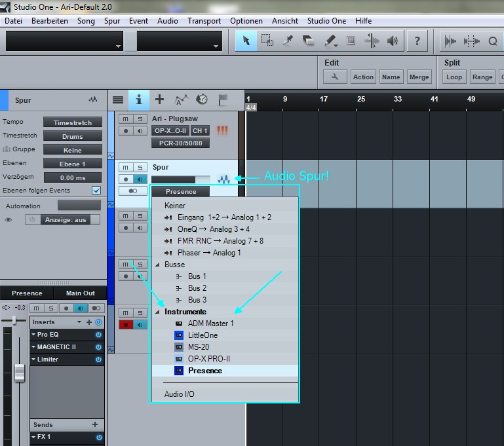
Task: Toggle monitor on the Spur track
Action: 140,179
